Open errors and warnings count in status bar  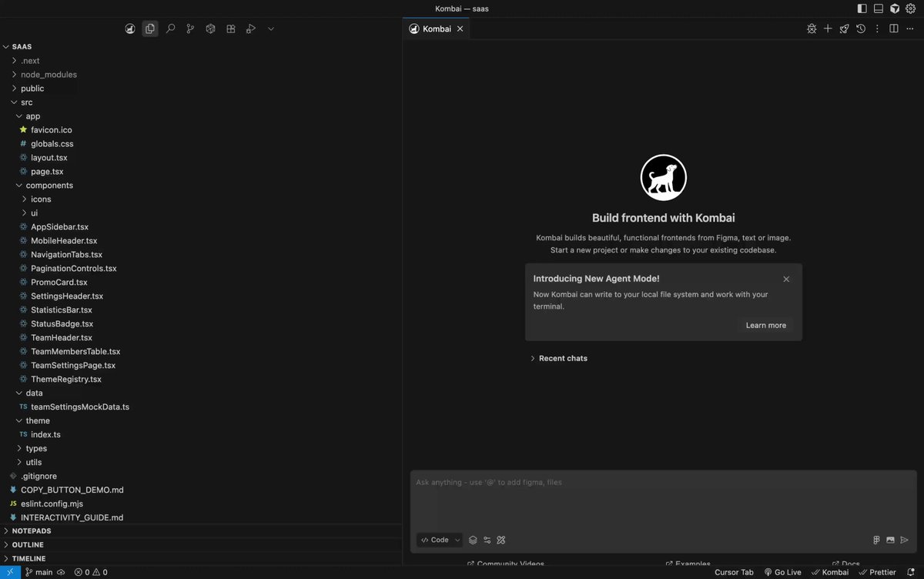pos(91,572)
